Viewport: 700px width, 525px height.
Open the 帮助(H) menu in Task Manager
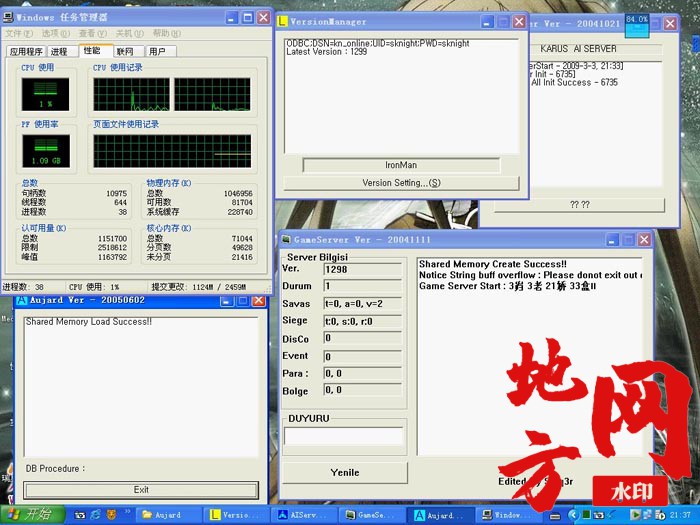167,33
